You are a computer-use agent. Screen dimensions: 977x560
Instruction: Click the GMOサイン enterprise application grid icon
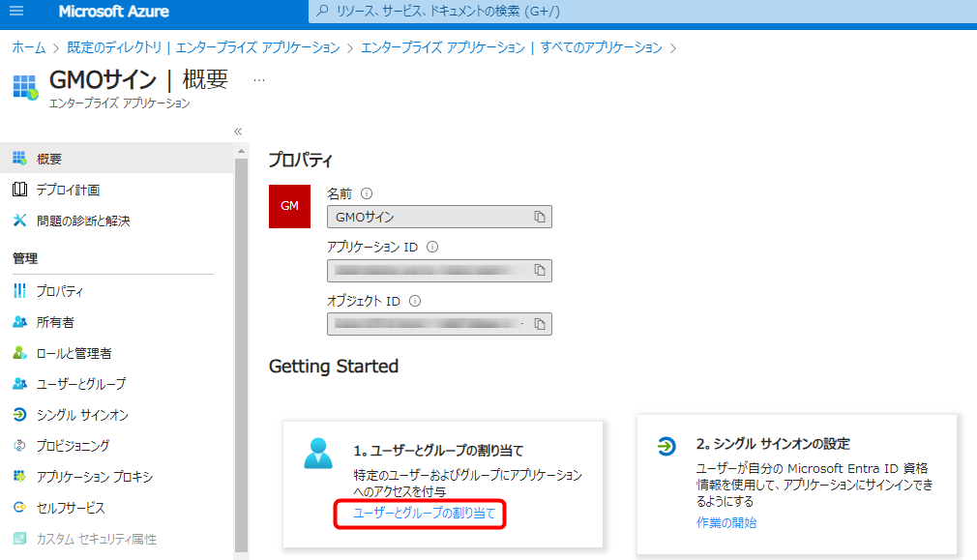pos(25,87)
